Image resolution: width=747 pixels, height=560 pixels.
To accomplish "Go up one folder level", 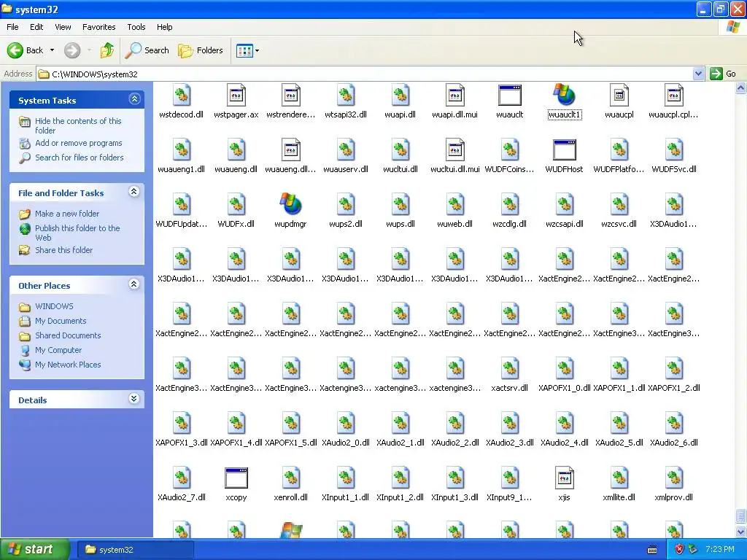I will pyautogui.click(x=107, y=50).
